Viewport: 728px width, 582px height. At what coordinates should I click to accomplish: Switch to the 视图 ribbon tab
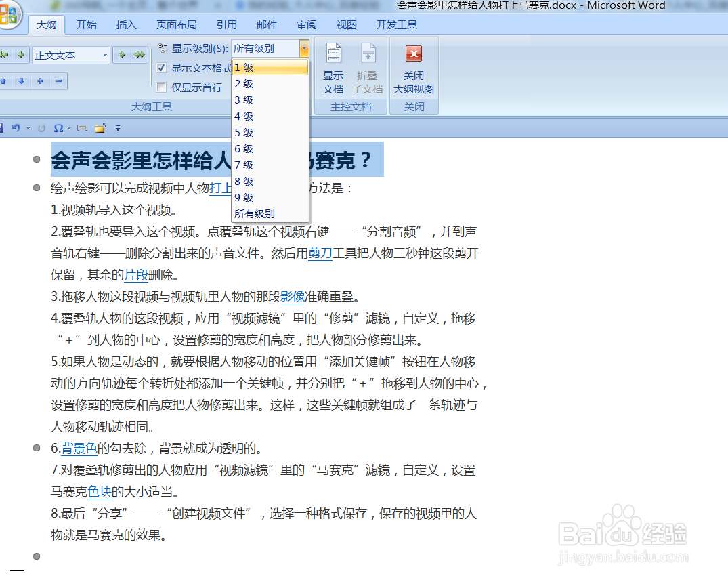346,24
